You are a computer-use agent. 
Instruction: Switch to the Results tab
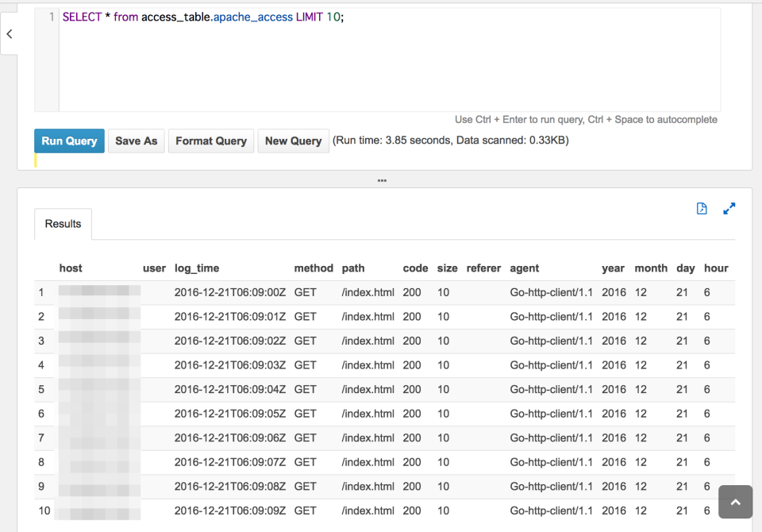tap(62, 223)
